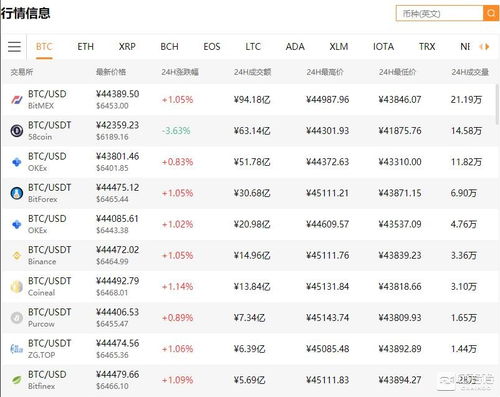Screen dimensions: 500x397
Task: Click the Binance exchange logo
Action: (x=17, y=255)
